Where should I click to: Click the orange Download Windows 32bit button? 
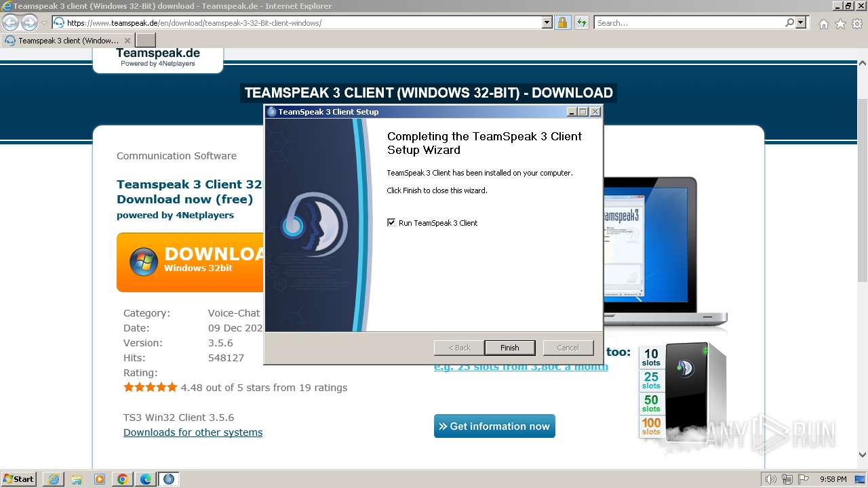tap(190, 262)
